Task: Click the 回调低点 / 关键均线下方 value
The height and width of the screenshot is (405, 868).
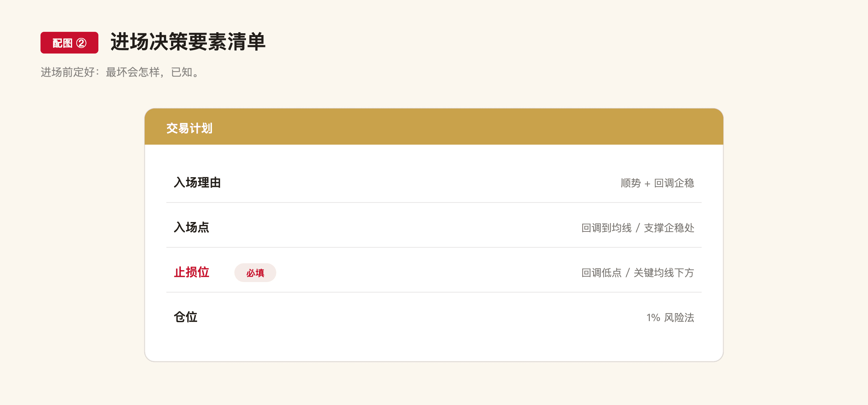Action: pos(638,273)
